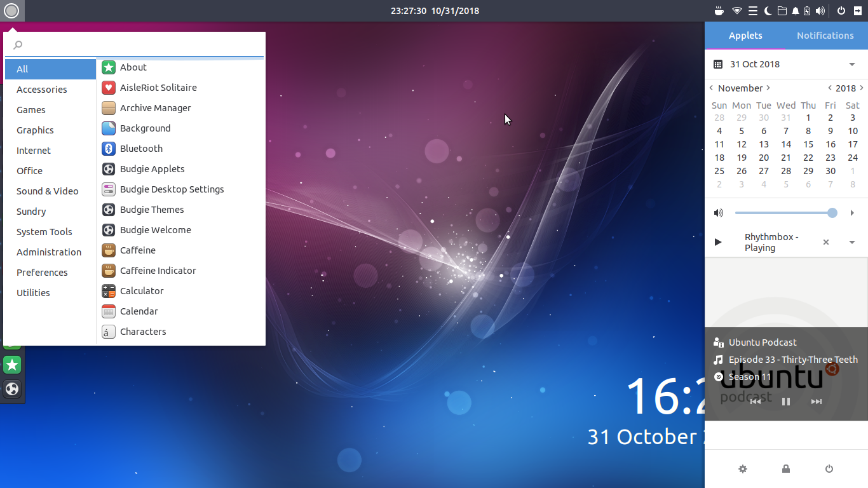This screenshot has width=868, height=488.
Task: Pause the Ubuntu Podcast playback
Action: pyautogui.click(x=786, y=401)
